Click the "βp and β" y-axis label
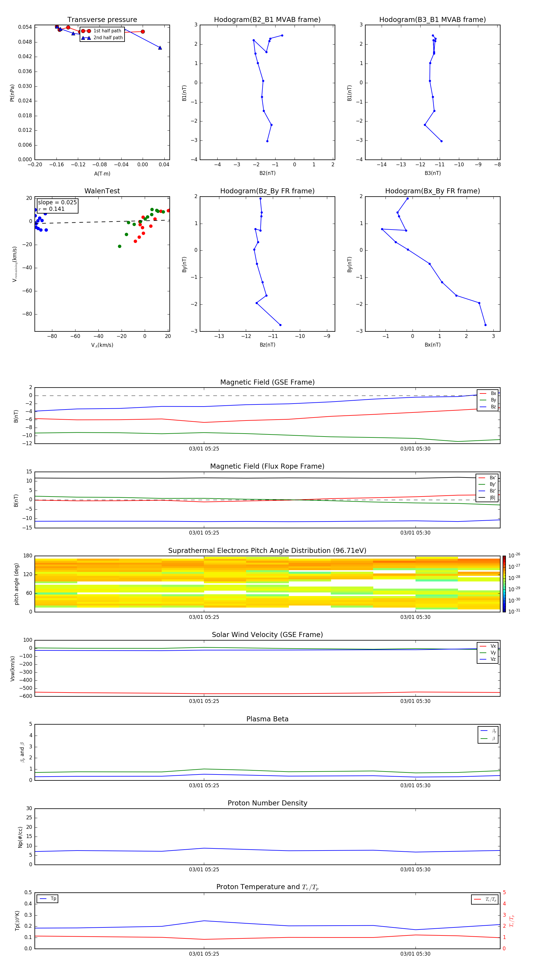535x980 pixels. [x=22, y=752]
